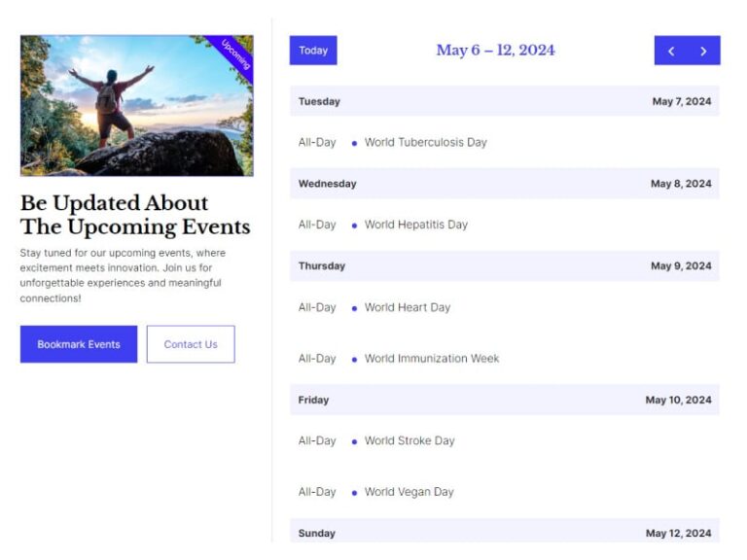Click the Bookmark Events button
747x560 pixels.
click(x=79, y=344)
